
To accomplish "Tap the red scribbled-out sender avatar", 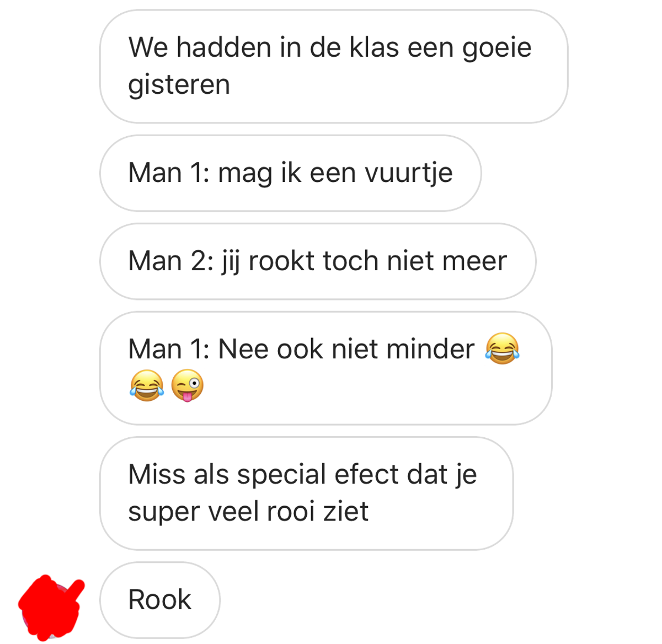I will [51, 606].
